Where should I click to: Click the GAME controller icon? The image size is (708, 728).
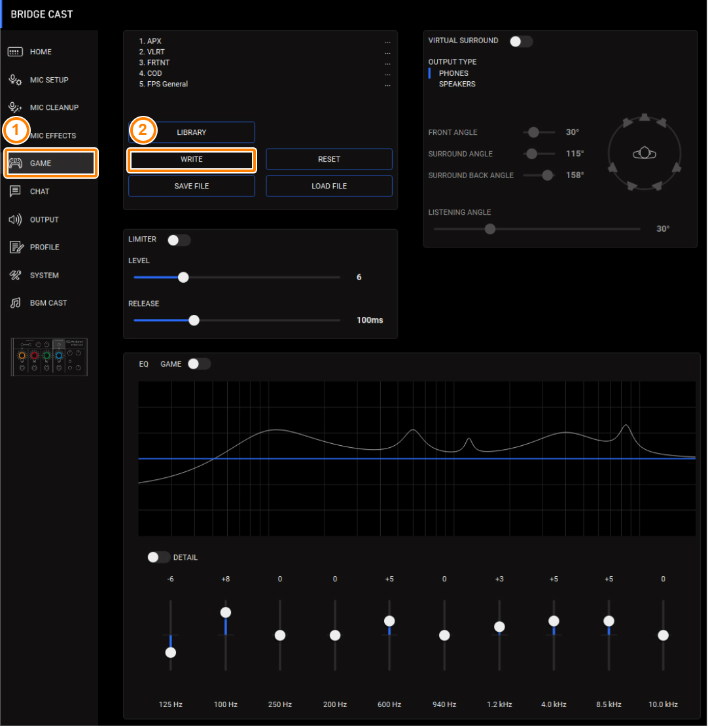coord(15,163)
